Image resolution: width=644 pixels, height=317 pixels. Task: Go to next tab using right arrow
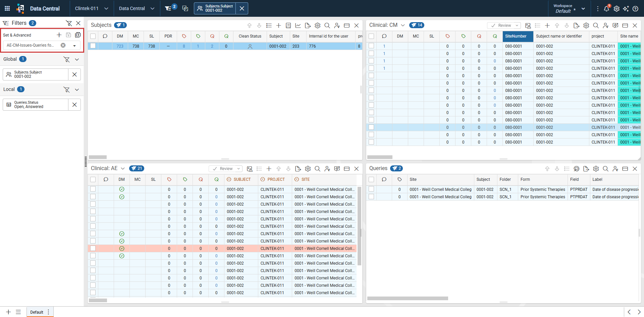pos(639,312)
